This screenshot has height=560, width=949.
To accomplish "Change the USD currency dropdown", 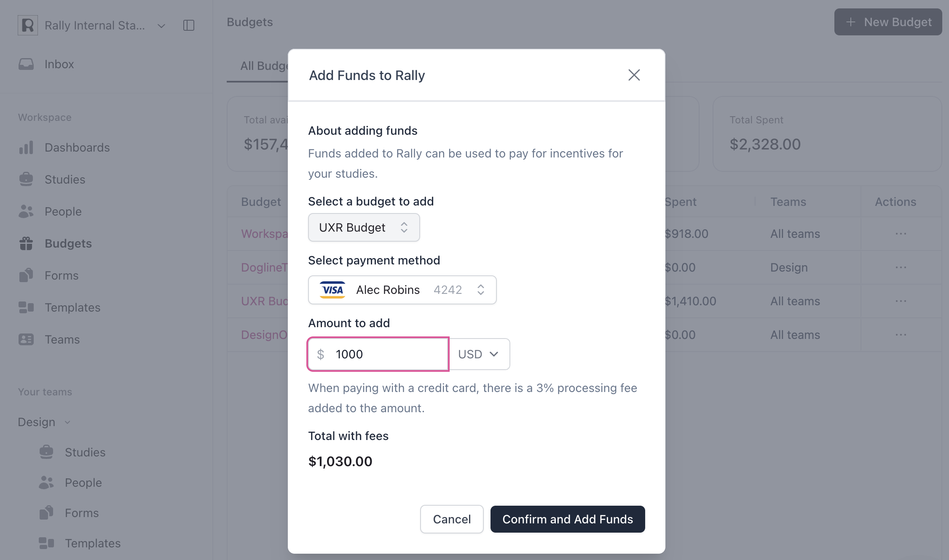I will click(479, 354).
